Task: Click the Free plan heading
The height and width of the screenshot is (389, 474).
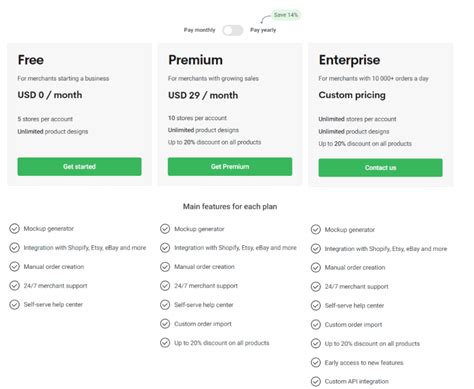Action: coord(31,60)
